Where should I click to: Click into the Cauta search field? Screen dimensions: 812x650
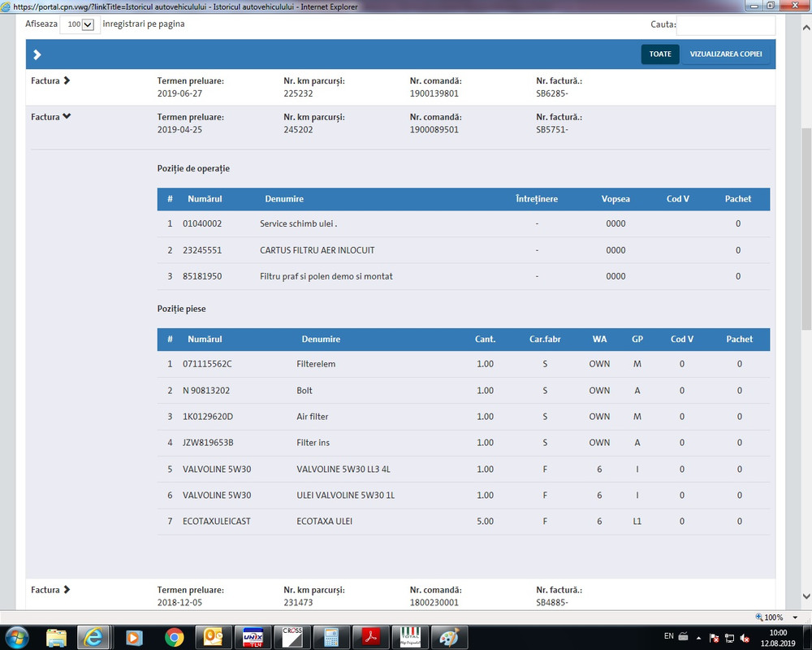coord(725,25)
